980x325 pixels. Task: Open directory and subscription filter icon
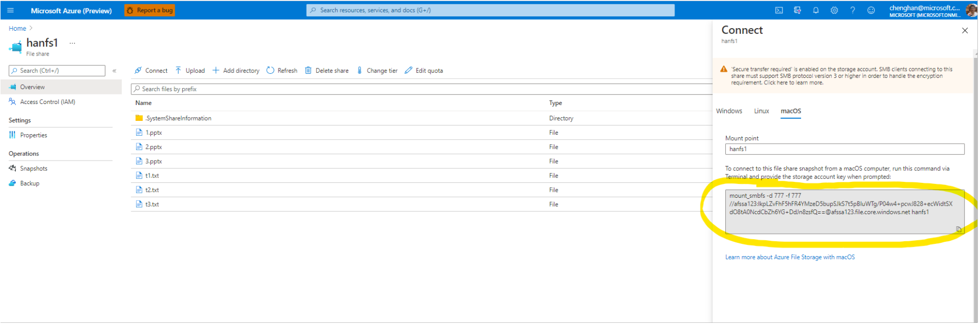[797, 10]
